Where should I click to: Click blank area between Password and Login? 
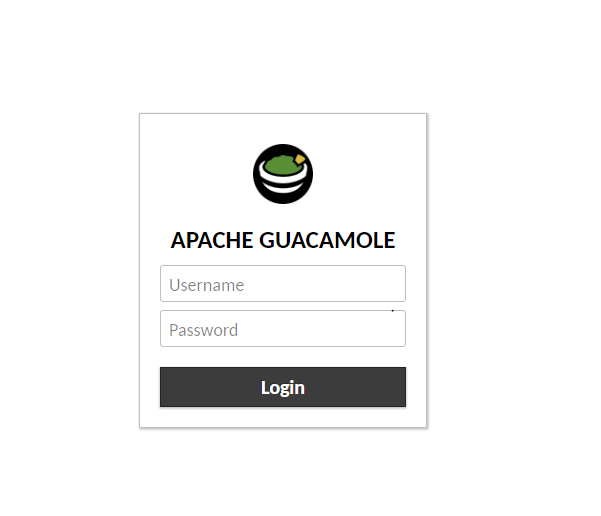[x=283, y=357]
